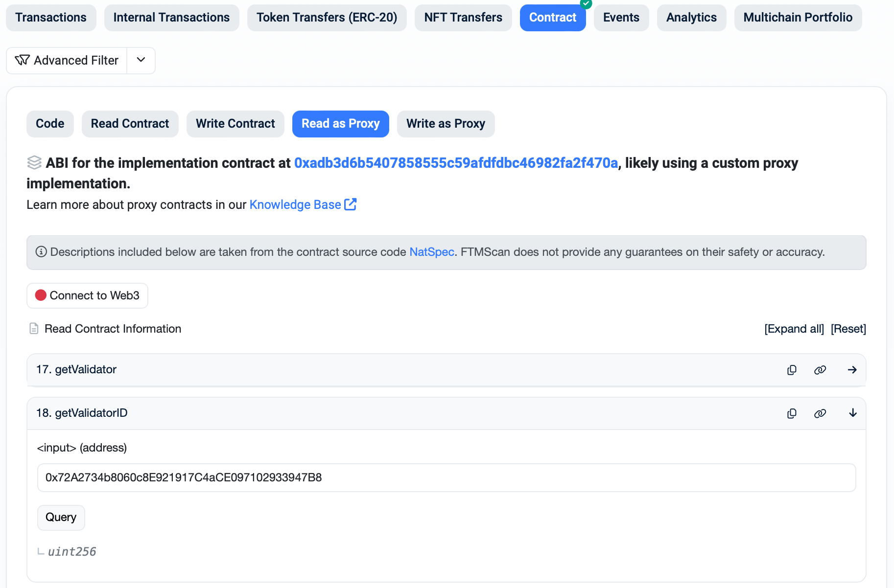Collapse the getValidatorID section arrow
The height and width of the screenshot is (588, 894).
(852, 413)
